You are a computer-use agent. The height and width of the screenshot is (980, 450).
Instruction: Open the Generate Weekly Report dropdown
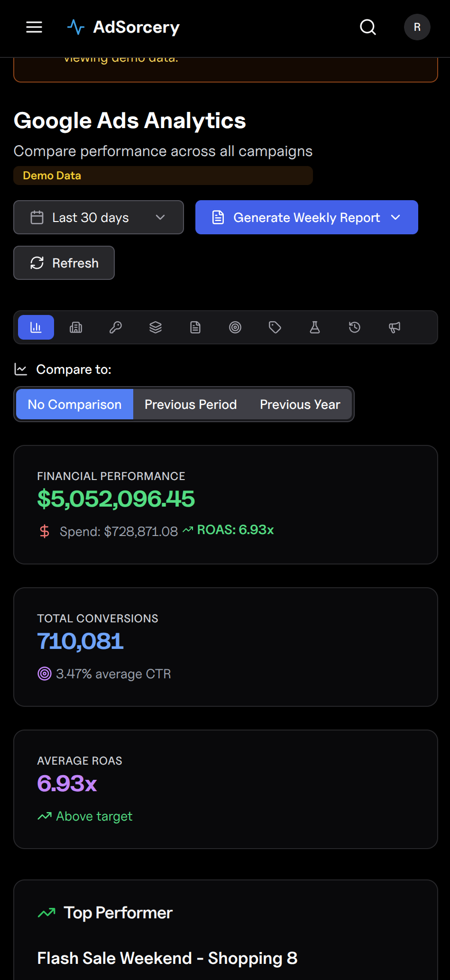(x=307, y=217)
